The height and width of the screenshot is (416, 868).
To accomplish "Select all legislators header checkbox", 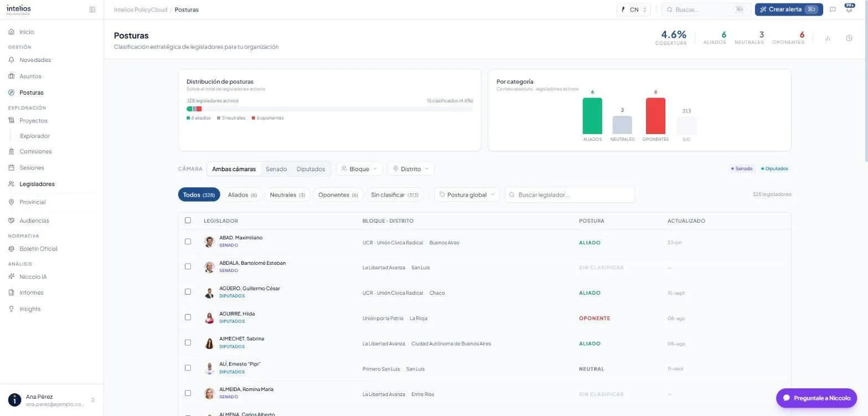I will (188, 220).
